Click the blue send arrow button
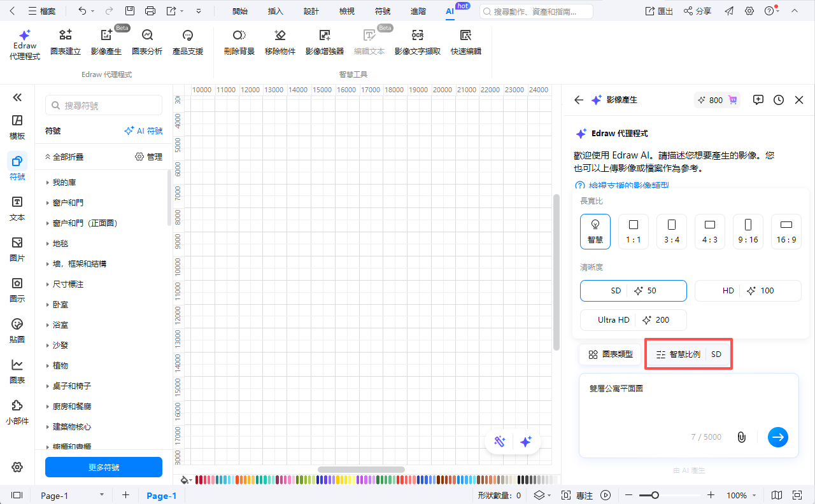815x504 pixels. coord(777,437)
